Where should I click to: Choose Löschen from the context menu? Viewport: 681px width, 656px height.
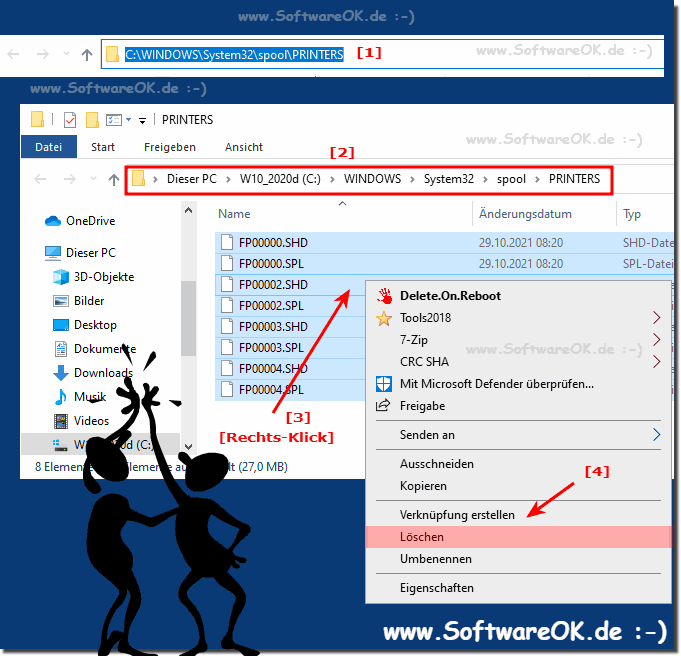coord(519,537)
